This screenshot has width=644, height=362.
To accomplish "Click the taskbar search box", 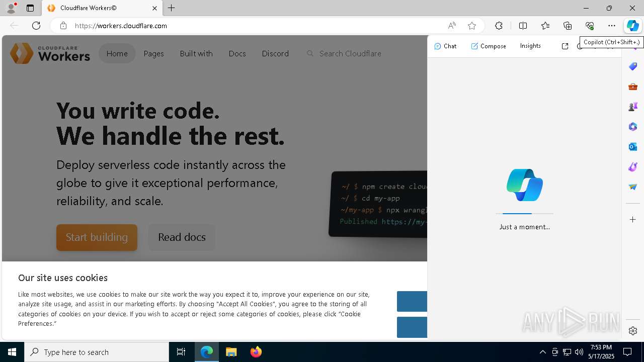I will [x=97, y=352].
